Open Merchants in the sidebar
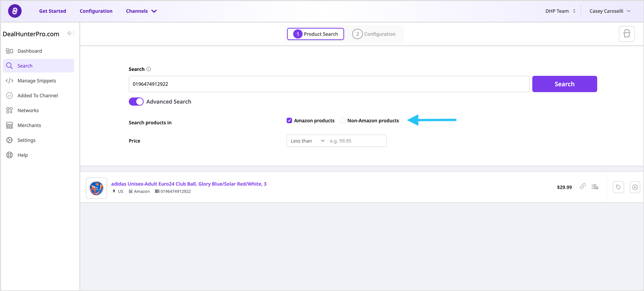The height and width of the screenshot is (291, 644). pos(38,125)
